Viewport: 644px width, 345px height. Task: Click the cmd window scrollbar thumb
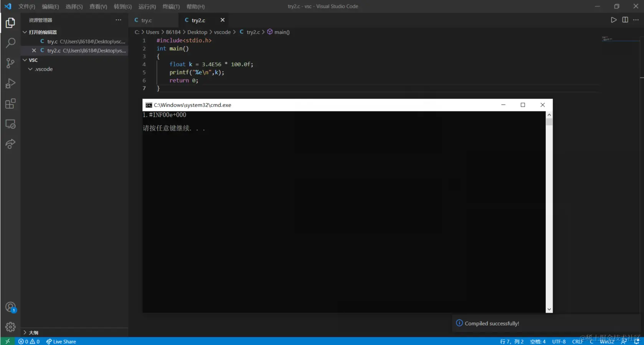coord(549,122)
